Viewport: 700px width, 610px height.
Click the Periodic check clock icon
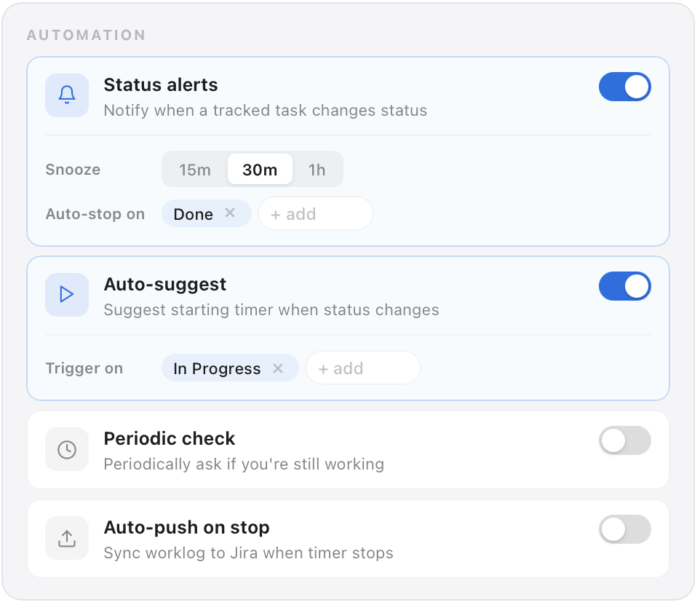[x=67, y=450]
